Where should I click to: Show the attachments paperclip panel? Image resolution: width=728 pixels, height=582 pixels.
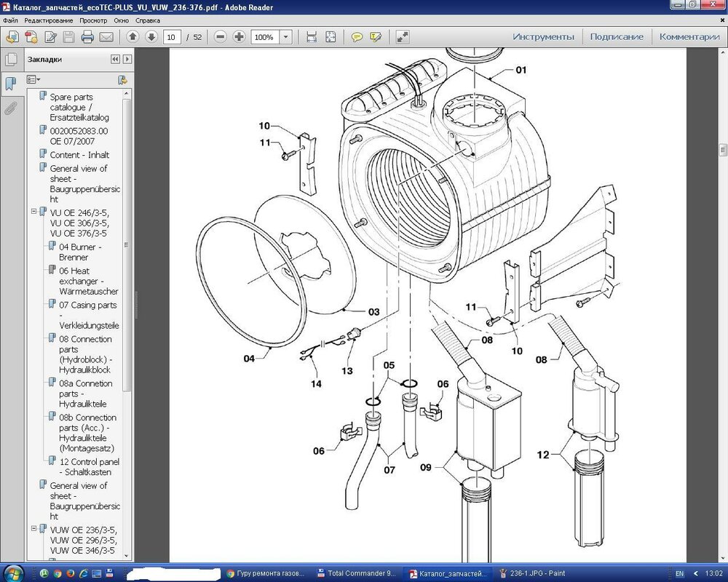[x=11, y=108]
